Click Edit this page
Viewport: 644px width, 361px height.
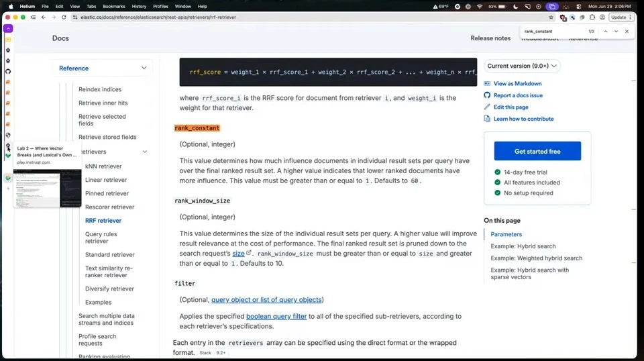tap(511, 107)
